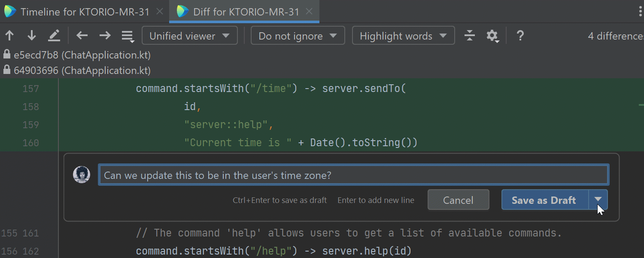
Task: Click the Cancel button
Action: point(458,200)
